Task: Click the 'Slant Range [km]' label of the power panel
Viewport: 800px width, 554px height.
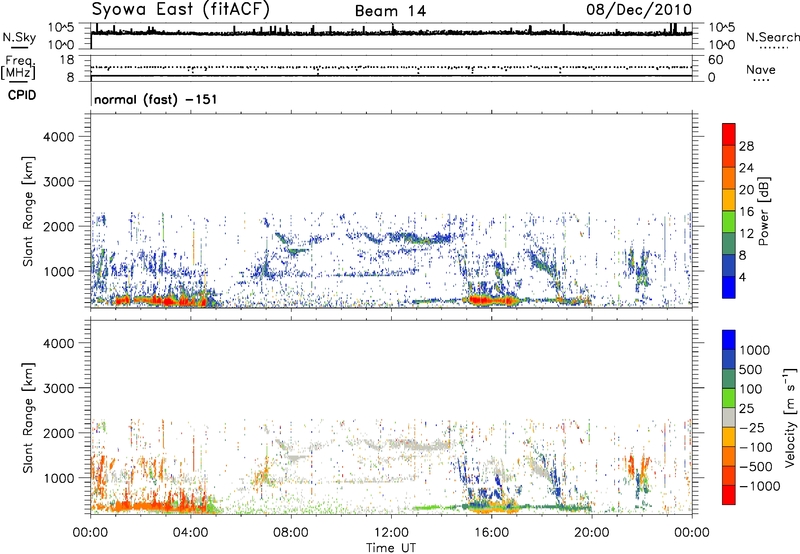Action: (x=28, y=211)
